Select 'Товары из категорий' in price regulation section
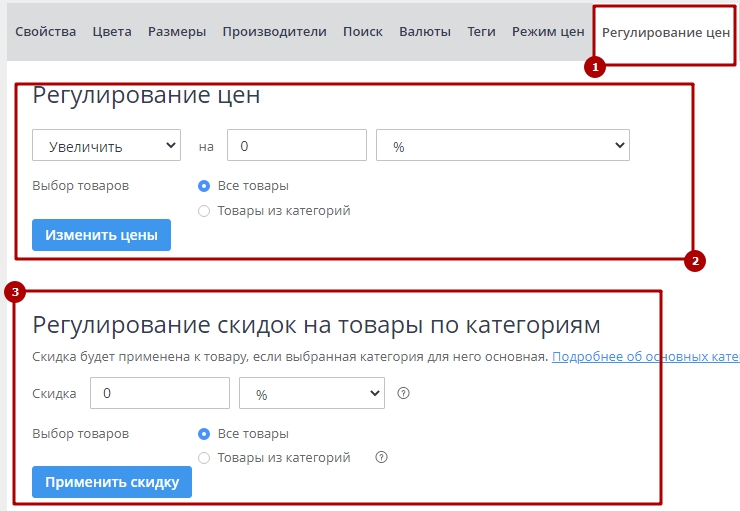Screen dimensions: 740x511 [205, 211]
